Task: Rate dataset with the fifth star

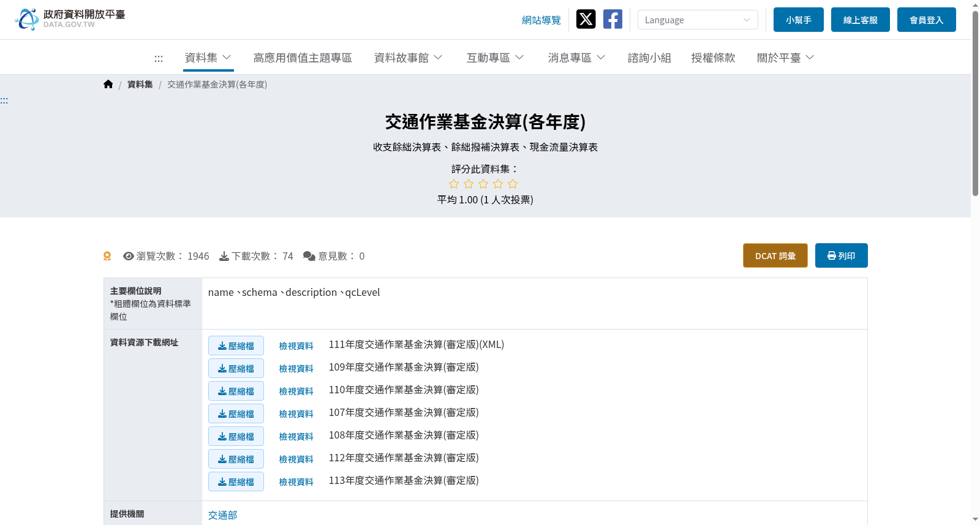Action: pyautogui.click(x=513, y=184)
